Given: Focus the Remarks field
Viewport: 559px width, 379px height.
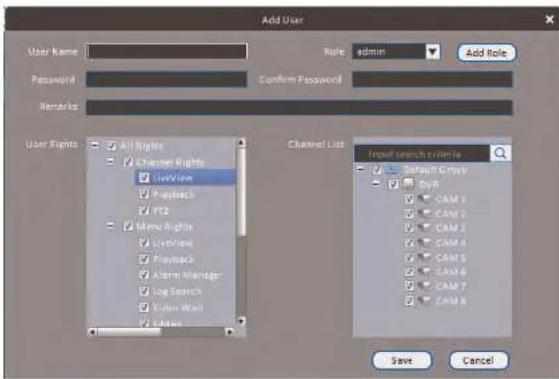Looking at the screenshot, I should (x=299, y=107).
